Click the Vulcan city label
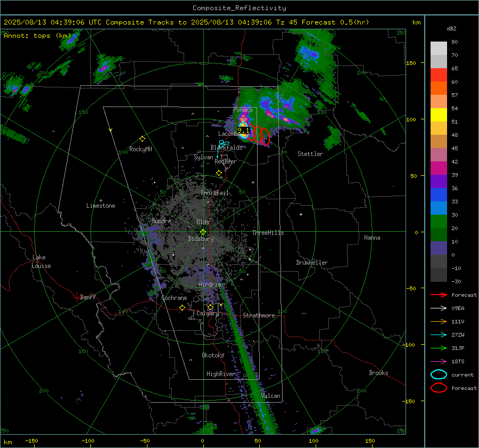Image resolution: width=479 pixels, height=448 pixels. click(270, 396)
